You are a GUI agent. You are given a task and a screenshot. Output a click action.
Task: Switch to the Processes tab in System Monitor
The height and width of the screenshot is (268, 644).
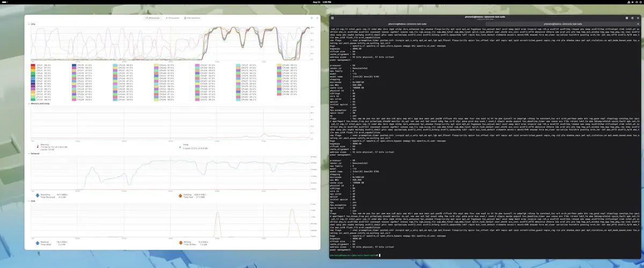pos(173,18)
